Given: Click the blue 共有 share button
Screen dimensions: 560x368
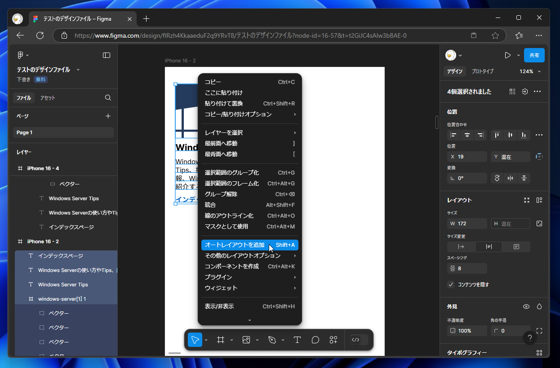Looking at the screenshot, I should pos(534,55).
